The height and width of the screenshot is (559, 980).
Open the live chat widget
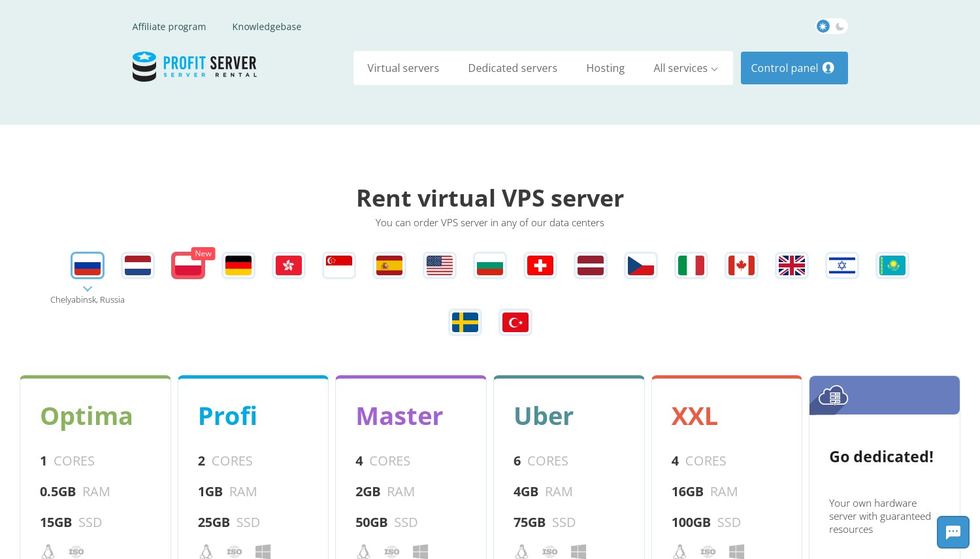pos(953,532)
